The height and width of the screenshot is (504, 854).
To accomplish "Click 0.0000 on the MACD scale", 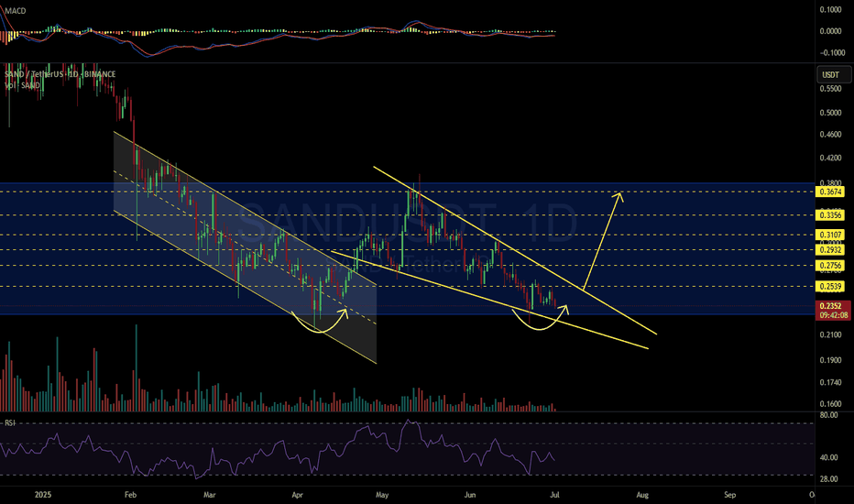I will point(830,31).
